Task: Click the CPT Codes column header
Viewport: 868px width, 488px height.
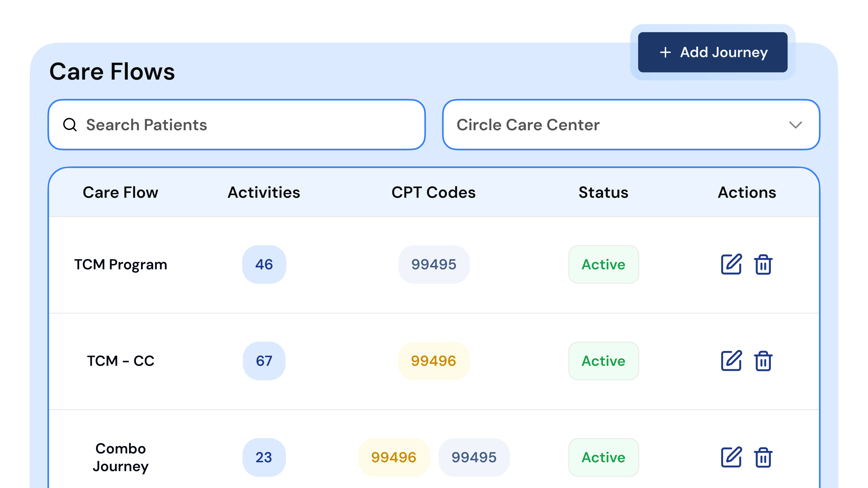Action: (x=433, y=192)
